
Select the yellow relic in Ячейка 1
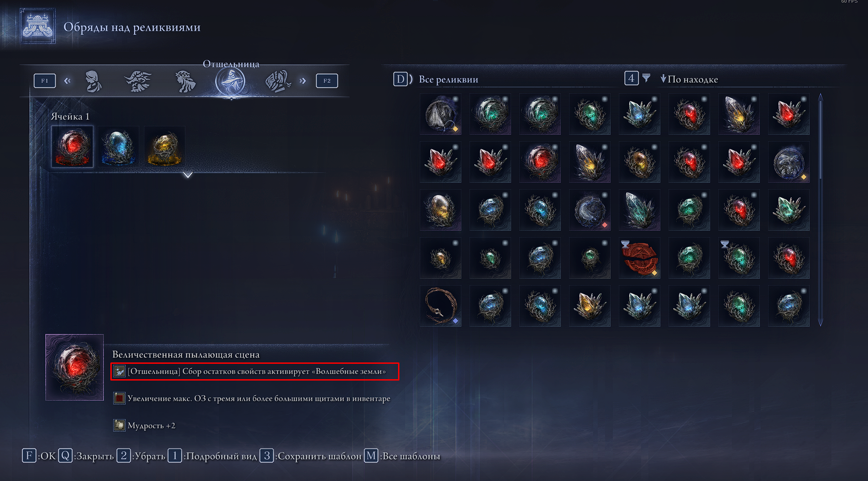click(x=164, y=147)
